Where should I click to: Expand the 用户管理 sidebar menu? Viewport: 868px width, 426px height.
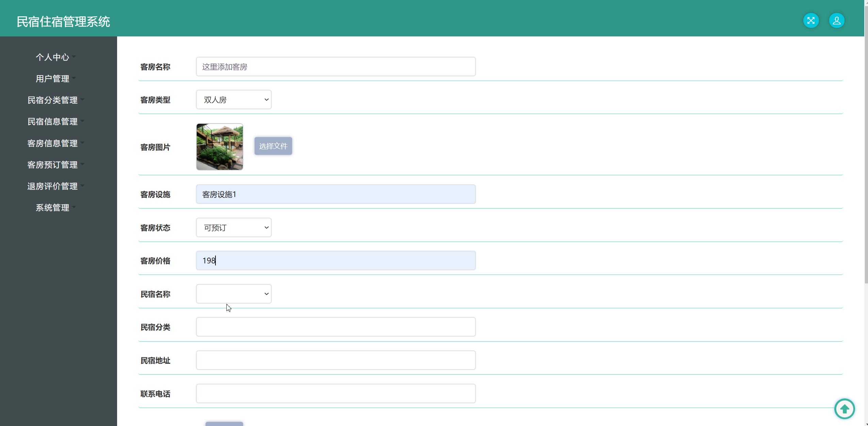pyautogui.click(x=53, y=79)
